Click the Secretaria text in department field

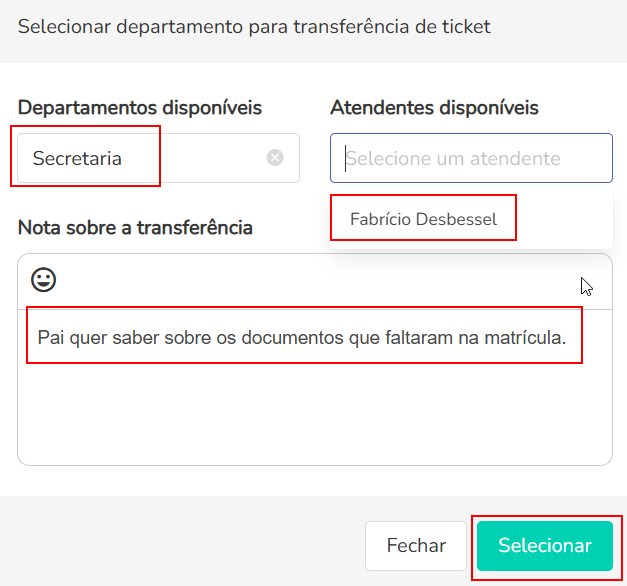click(x=77, y=158)
